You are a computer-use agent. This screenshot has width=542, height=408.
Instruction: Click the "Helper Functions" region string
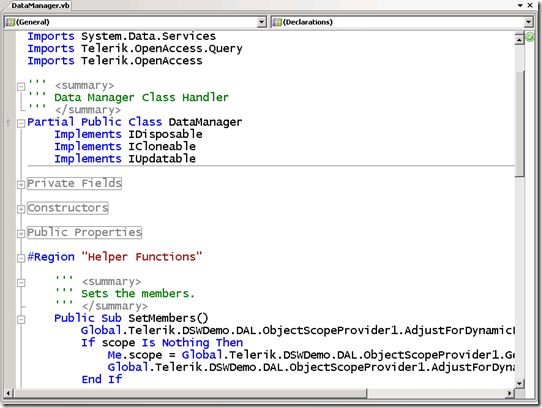click(142, 257)
